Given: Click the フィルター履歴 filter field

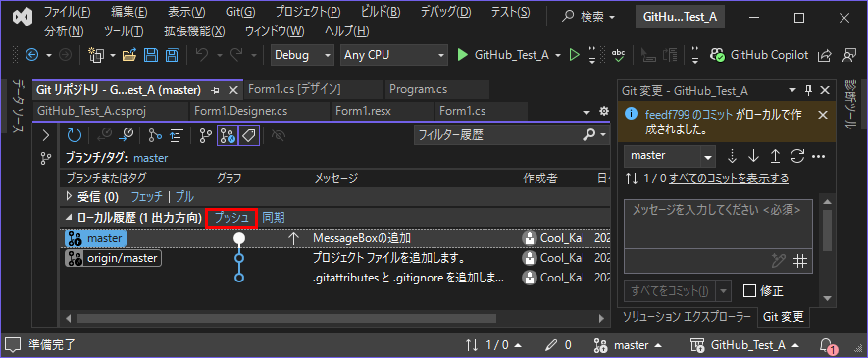Looking at the screenshot, I should pyautogui.click(x=497, y=134).
